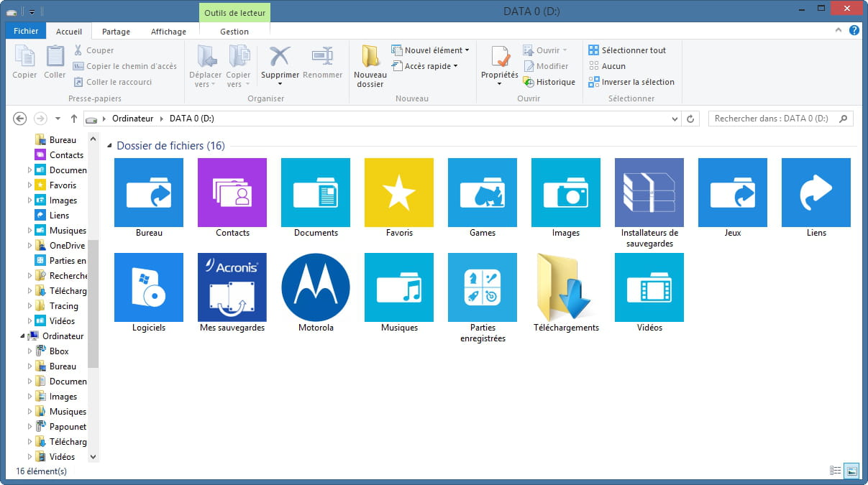Click the help question mark icon
This screenshot has width=868, height=485.
pyautogui.click(x=854, y=31)
